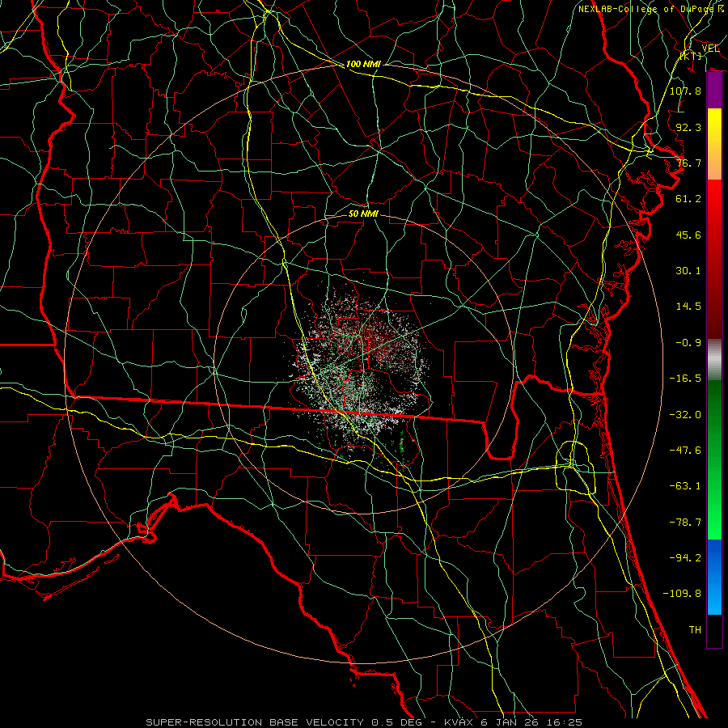Click the -94.2 velocity scale value

pos(685,558)
